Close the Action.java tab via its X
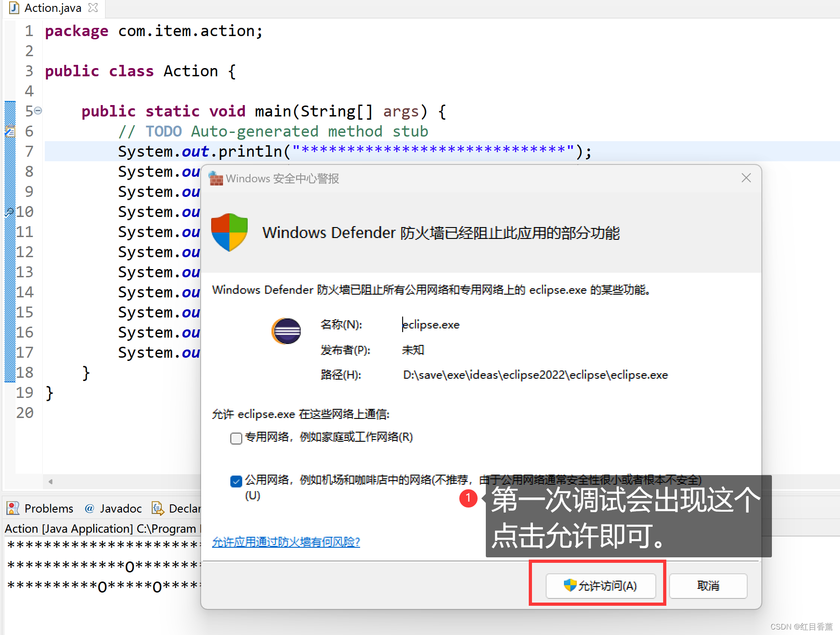The width and height of the screenshot is (840, 635). [x=93, y=8]
